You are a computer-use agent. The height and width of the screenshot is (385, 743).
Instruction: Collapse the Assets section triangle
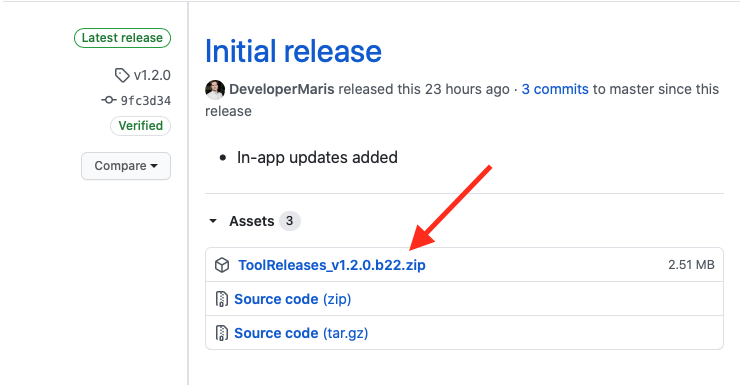[213, 221]
